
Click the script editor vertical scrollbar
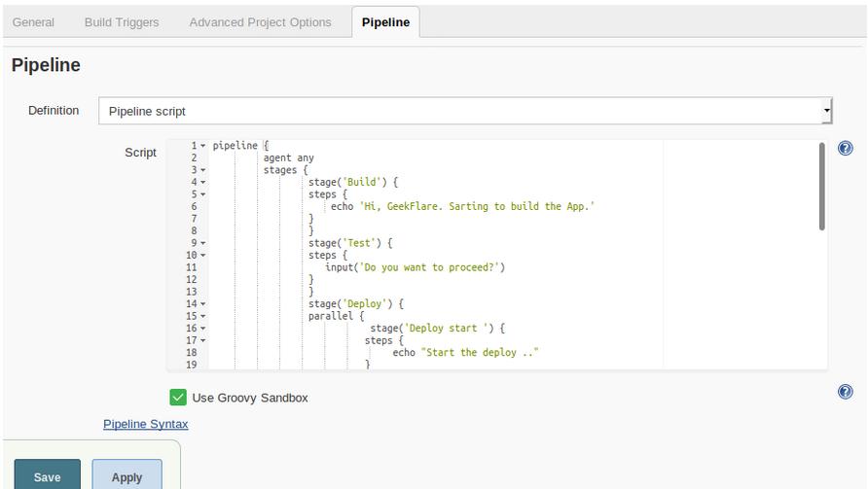point(821,187)
